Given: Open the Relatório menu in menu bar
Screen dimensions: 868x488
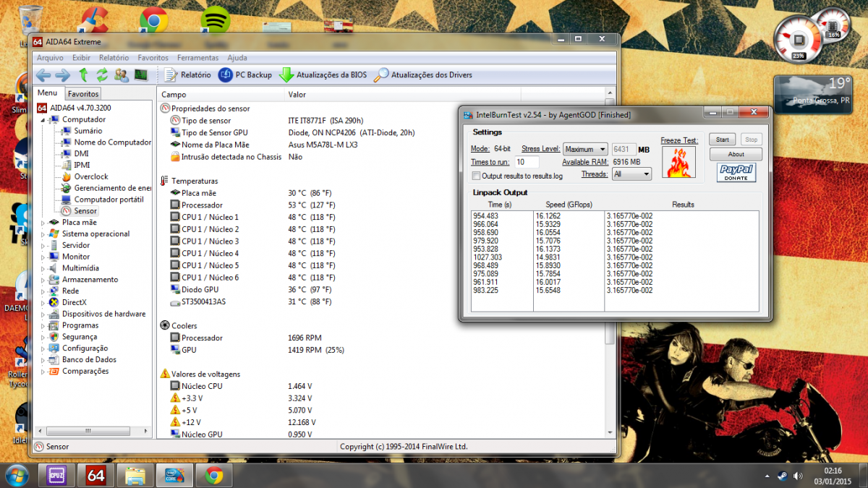Looking at the screenshot, I should click(x=114, y=58).
